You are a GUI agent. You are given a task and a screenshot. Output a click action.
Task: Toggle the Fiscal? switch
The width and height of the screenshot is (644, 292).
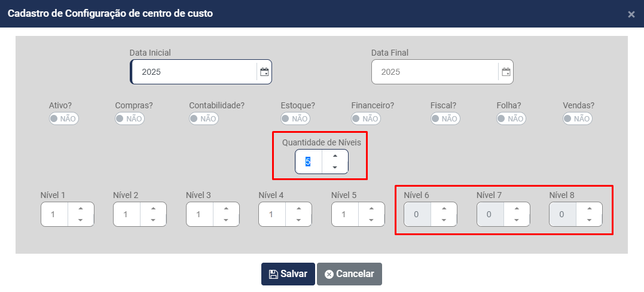pyautogui.click(x=445, y=118)
